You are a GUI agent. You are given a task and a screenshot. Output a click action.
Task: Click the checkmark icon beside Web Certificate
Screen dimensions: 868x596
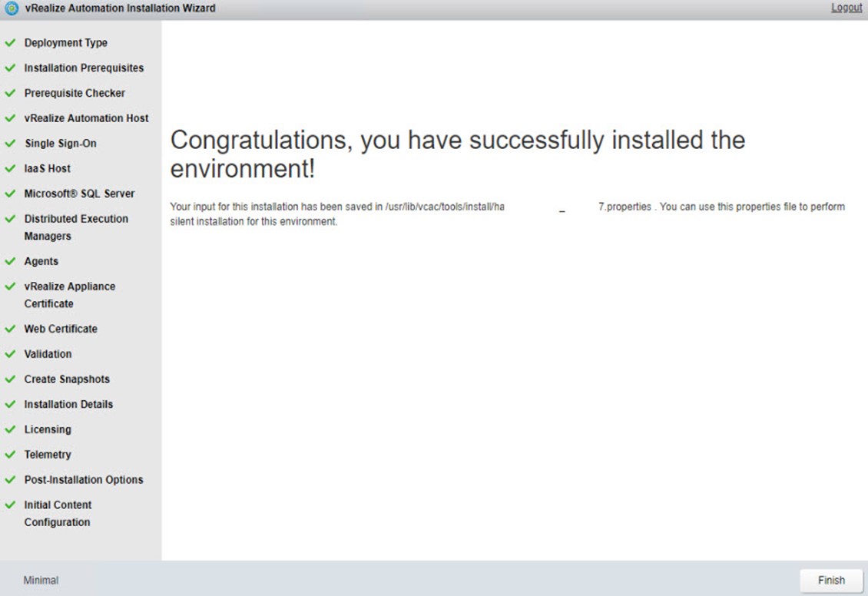[x=10, y=329]
